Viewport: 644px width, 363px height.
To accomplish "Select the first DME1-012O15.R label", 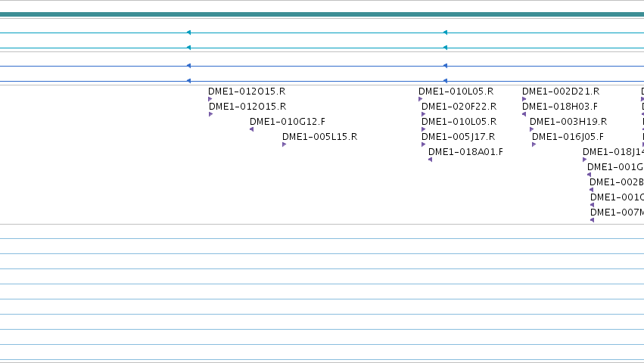I will pyautogui.click(x=247, y=92).
